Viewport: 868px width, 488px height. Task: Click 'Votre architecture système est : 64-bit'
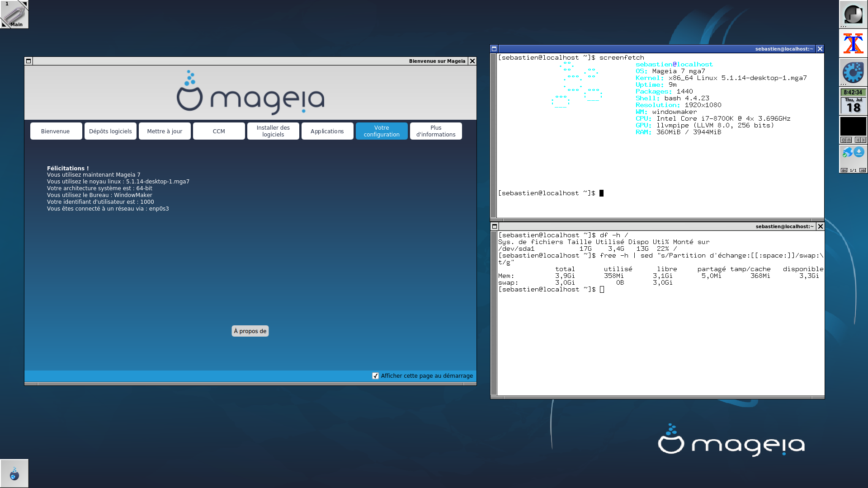click(x=99, y=188)
